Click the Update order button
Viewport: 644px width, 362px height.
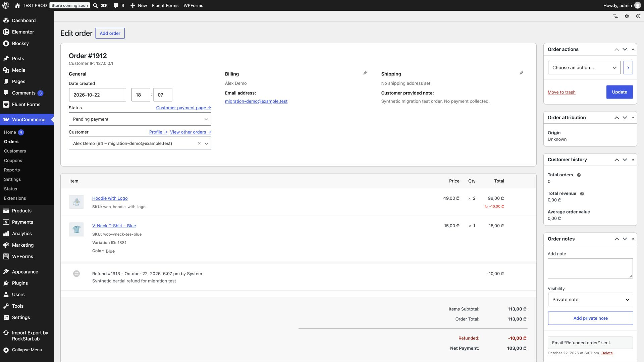point(620,92)
